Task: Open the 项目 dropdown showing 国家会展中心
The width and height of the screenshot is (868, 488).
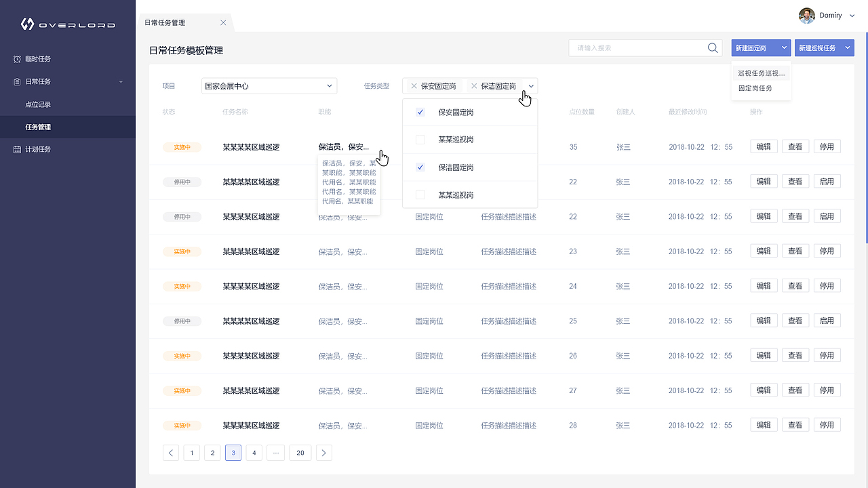Action: click(x=269, y=86)
